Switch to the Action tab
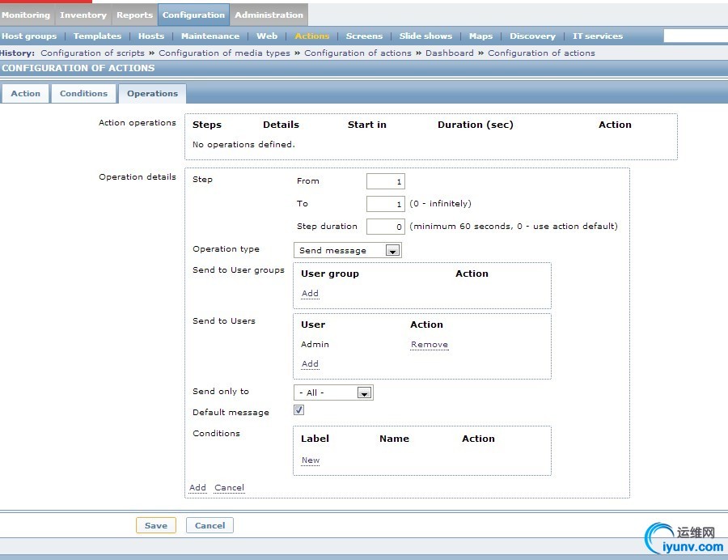This screenshot has height=560, width=728. (25, 94)
